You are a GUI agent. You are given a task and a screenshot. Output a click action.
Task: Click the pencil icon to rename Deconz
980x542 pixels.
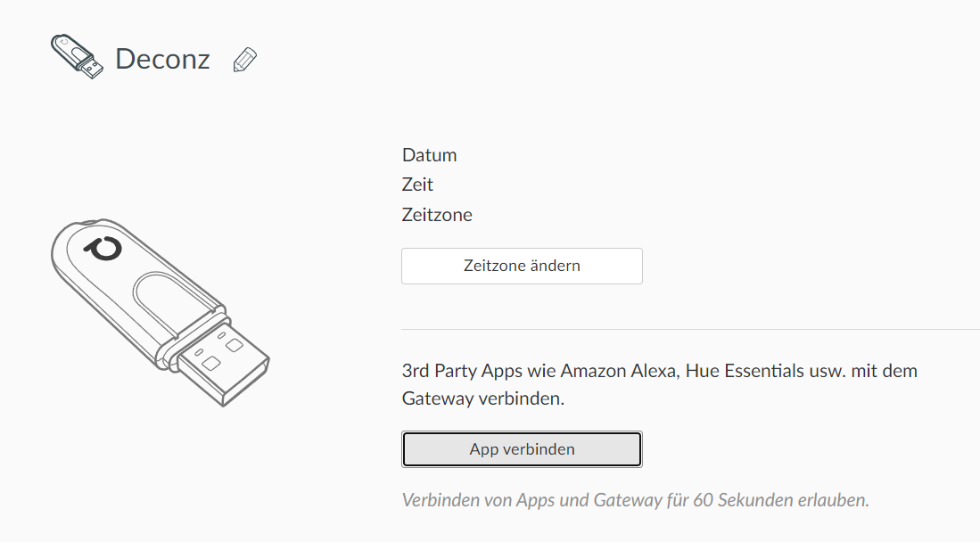coord(243,60)
